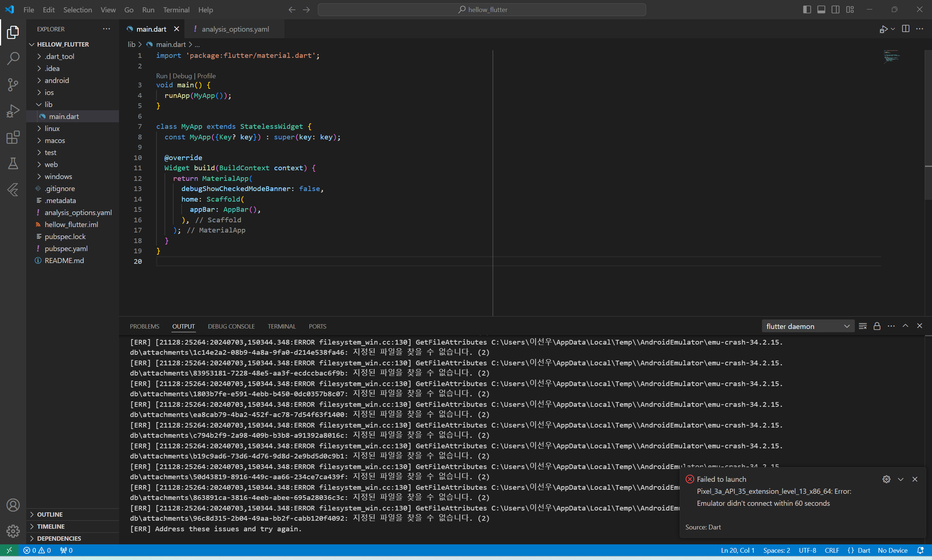Open the Run or Debug dropdown arrow

tap(893, 29)
